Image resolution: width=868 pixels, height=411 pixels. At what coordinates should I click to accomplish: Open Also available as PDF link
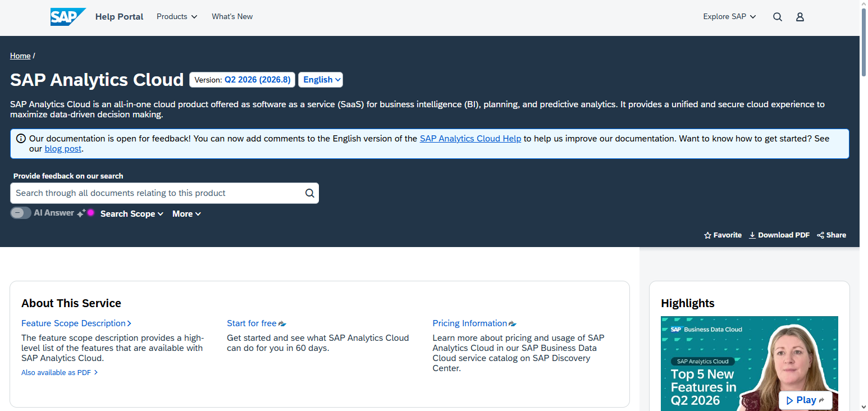60,372
